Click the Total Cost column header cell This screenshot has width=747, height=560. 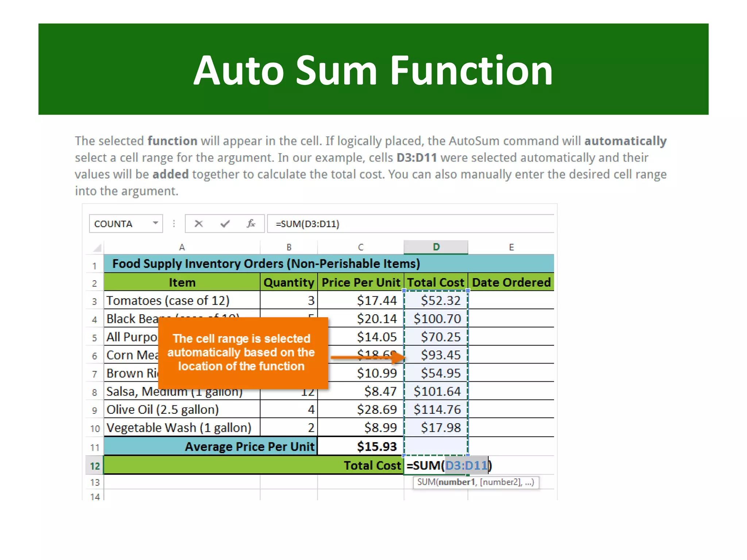click(x=436, y=283)
